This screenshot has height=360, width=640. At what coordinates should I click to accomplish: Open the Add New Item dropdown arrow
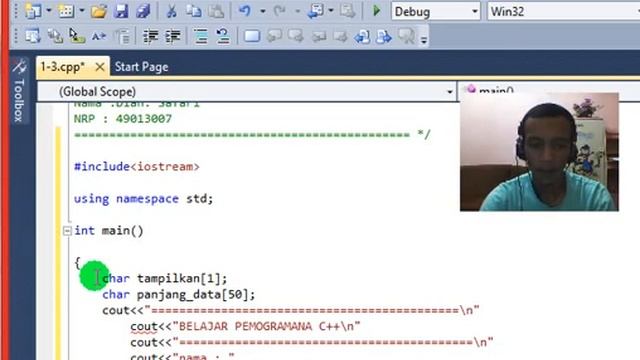point(82,11)
